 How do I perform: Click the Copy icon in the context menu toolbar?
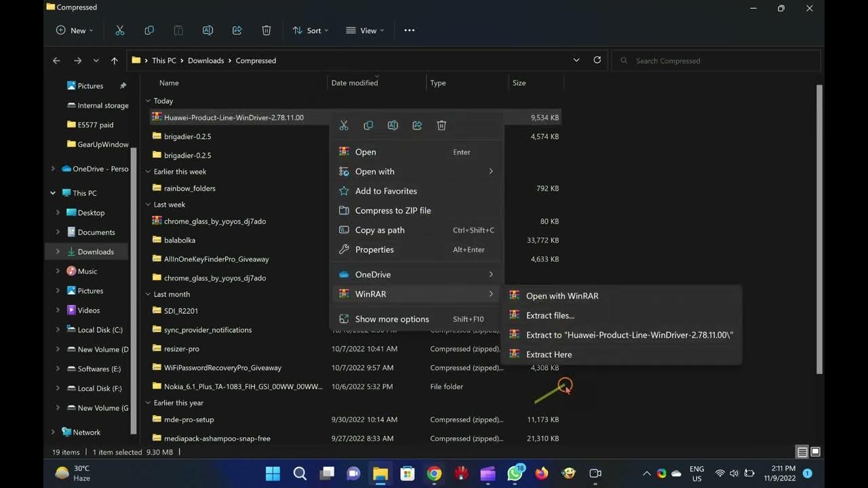(x=368, y=125)
